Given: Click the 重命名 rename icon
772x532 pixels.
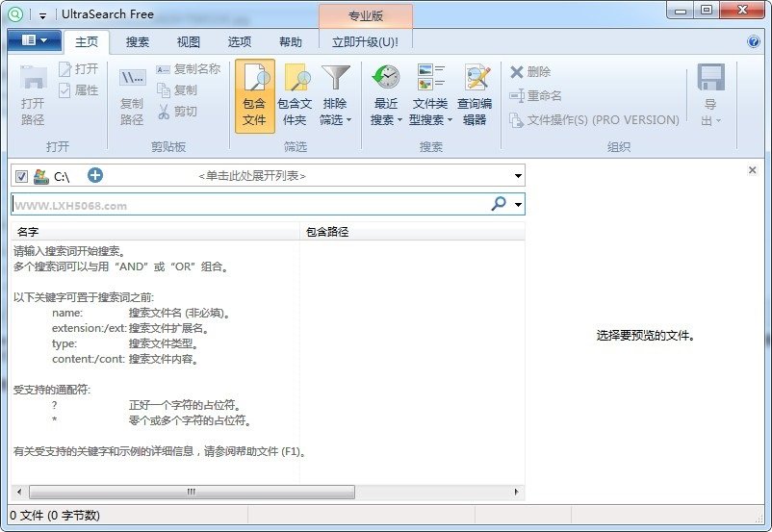Looking at the screenshot, I should coord(517,95).
